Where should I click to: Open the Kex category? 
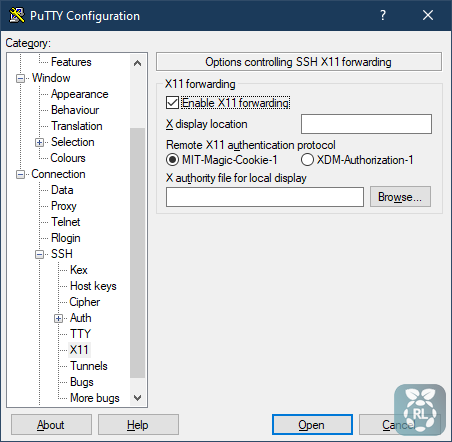click(79, 270)
